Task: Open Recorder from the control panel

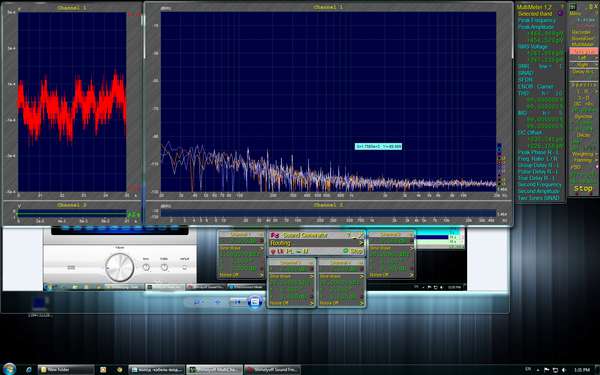Action: pos(582,33)
